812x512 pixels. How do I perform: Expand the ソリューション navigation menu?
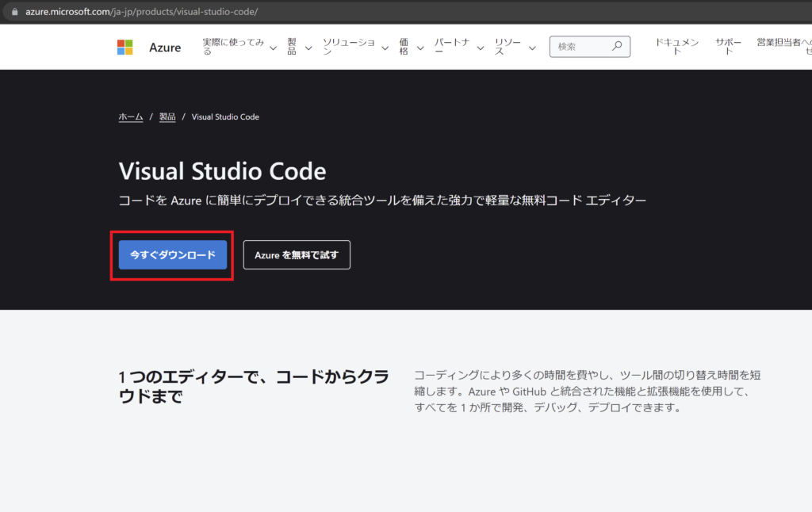(355, 47)
